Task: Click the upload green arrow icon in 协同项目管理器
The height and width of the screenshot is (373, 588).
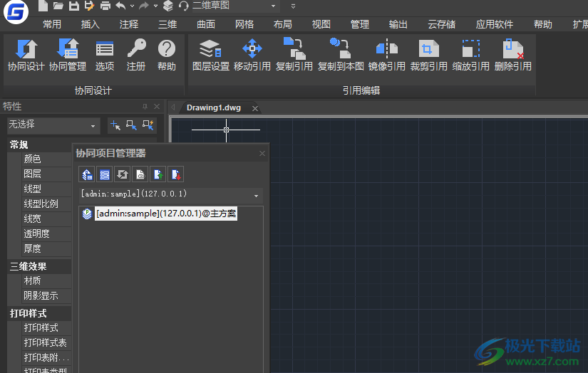Action: pos(158,174)
